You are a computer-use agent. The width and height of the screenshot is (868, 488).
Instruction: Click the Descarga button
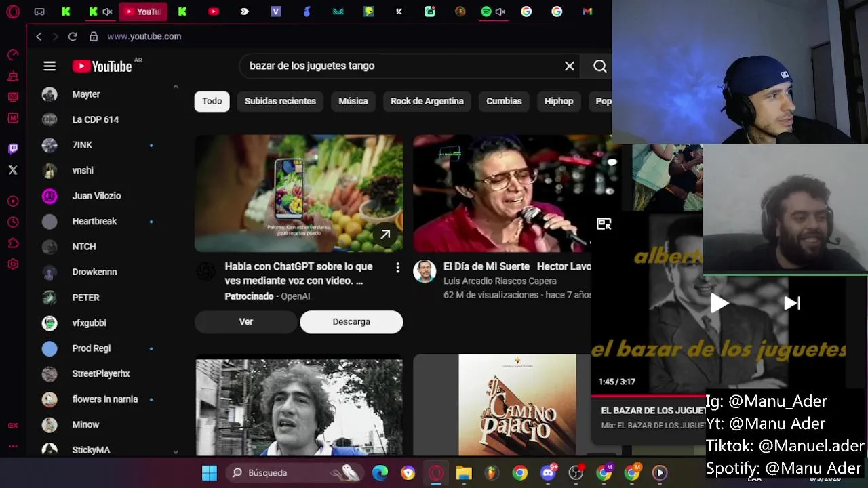[x=351, y=322]
